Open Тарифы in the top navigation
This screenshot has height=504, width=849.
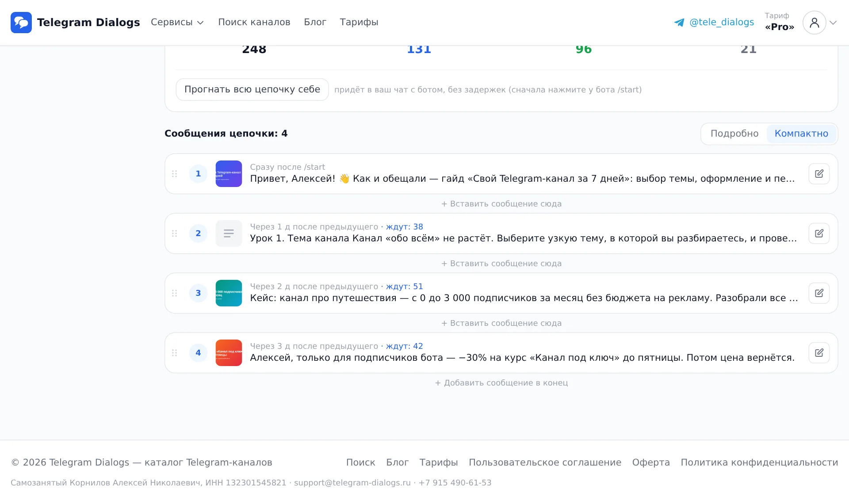pos(359,22)
